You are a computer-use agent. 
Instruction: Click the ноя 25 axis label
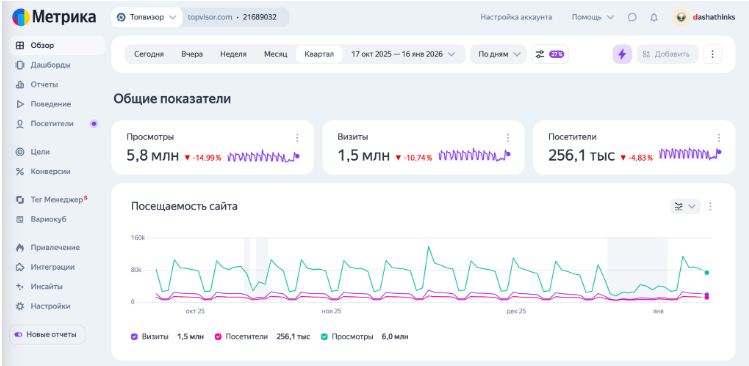(331, 311)
